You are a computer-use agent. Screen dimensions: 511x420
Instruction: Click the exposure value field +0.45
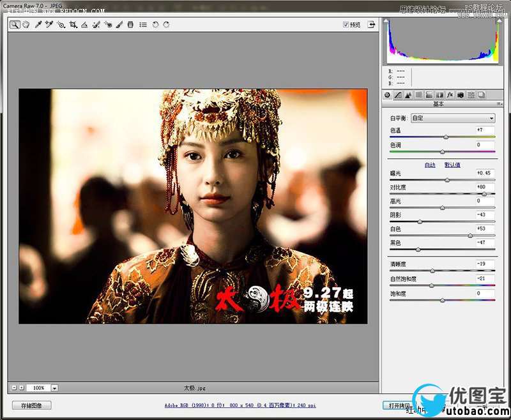point(485,173)
